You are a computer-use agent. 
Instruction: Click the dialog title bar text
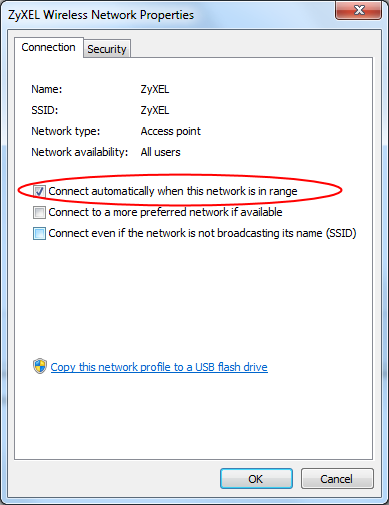coord(101,15)
